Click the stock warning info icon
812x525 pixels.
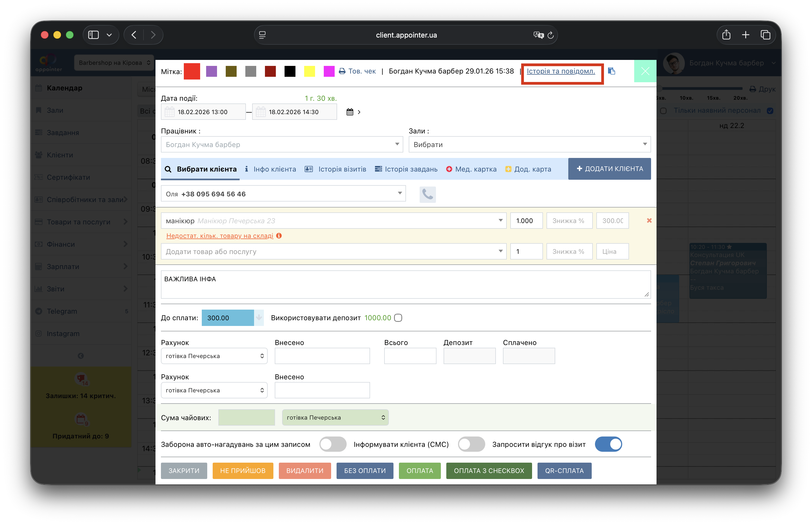click(x=279, y=236)
